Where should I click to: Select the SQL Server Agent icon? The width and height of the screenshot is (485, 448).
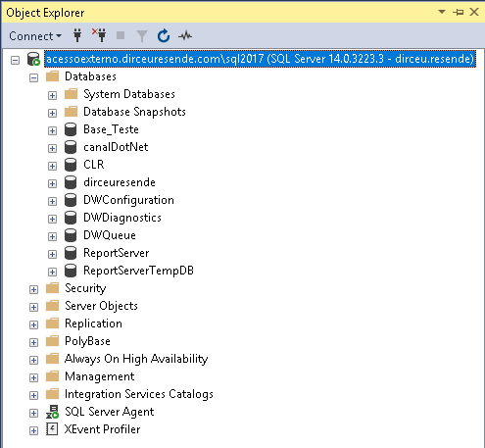52,412
